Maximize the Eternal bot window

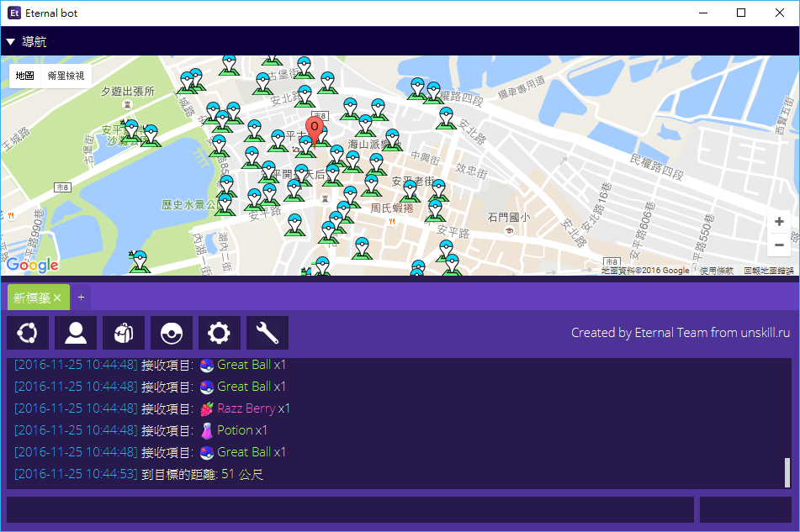741,13
